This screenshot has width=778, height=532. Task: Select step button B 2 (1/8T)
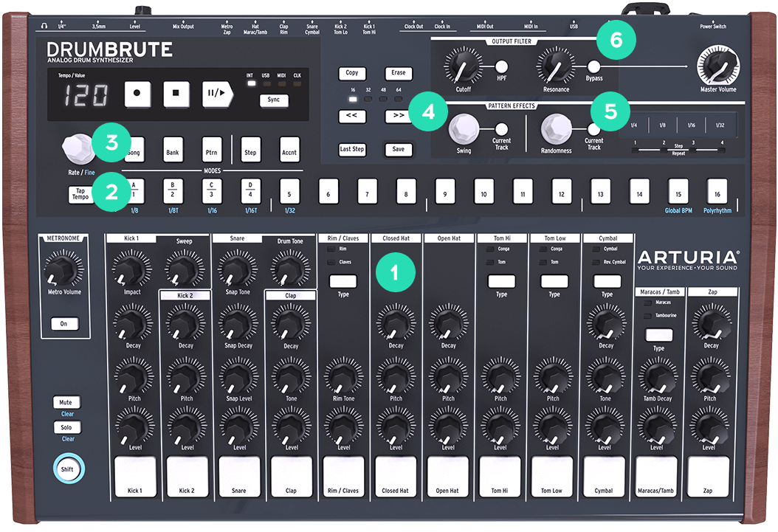[x=173, y=191]
